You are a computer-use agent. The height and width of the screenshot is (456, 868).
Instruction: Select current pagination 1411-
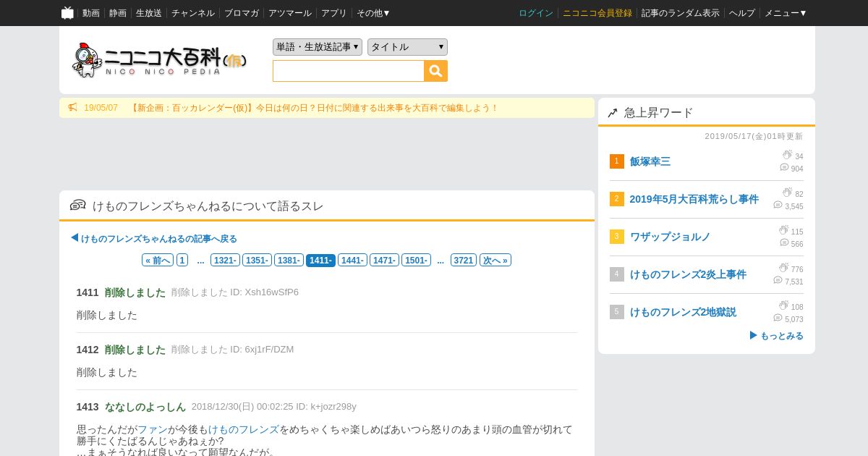tap(320, 260)
